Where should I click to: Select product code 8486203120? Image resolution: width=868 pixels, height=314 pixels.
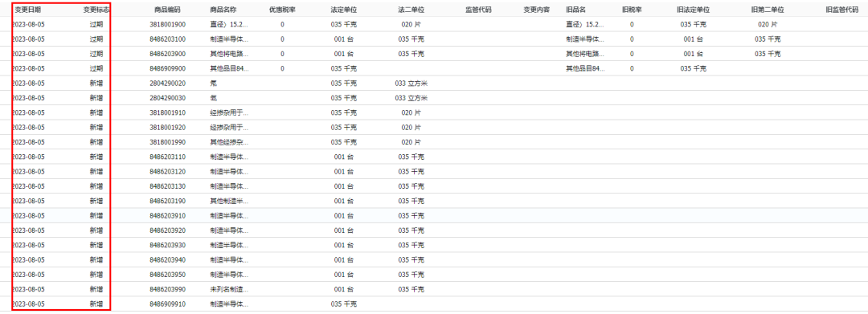click(x=168, y=171)
